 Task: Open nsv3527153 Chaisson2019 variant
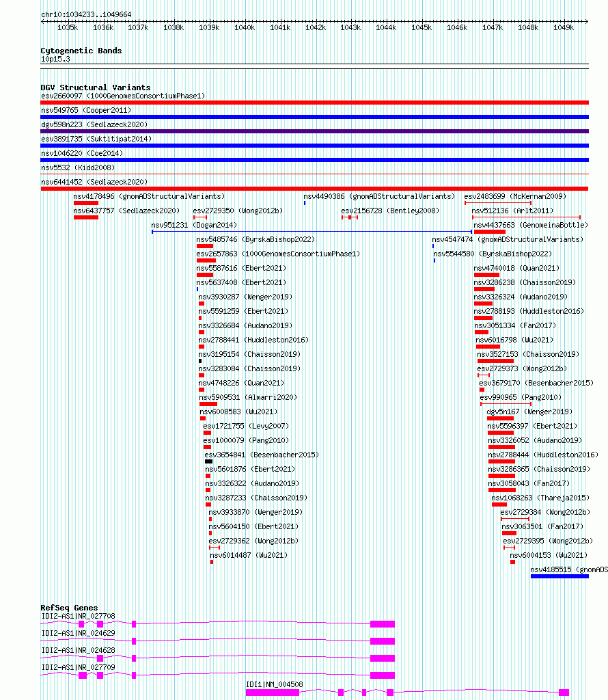(x=528, y=354)
